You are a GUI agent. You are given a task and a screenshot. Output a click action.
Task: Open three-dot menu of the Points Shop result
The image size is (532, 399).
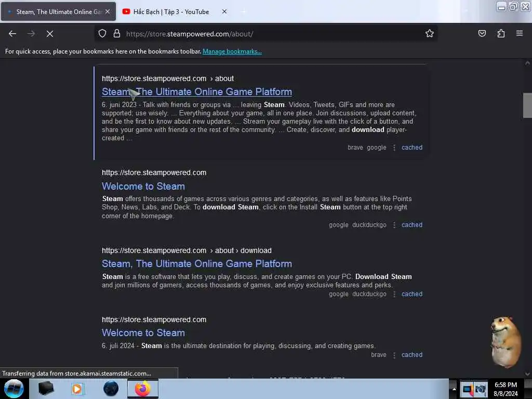pos(394,225)
